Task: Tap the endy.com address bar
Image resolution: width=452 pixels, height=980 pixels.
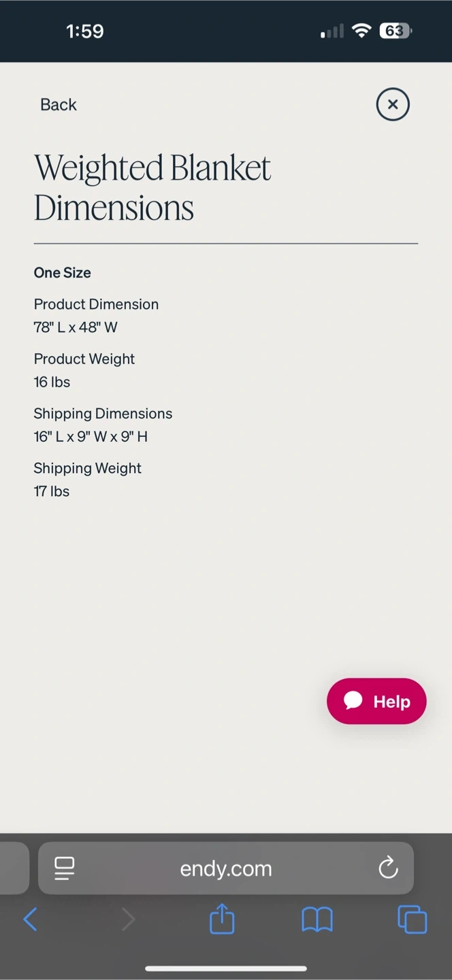Action: point(226,868)
